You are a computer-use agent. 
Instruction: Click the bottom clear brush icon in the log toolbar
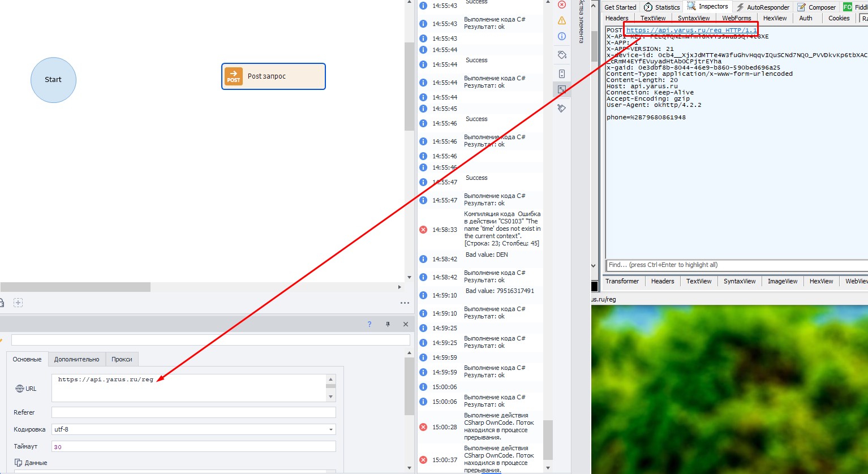coord(562,108)
